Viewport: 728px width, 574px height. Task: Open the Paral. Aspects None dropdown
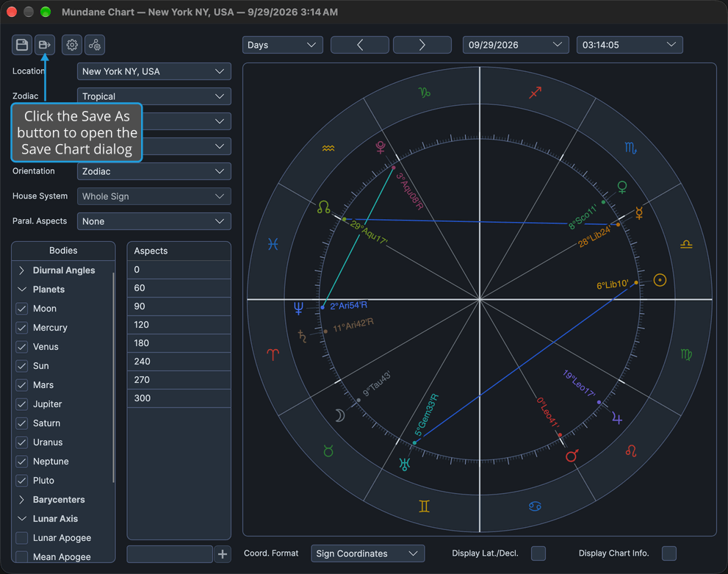(154, 221)
